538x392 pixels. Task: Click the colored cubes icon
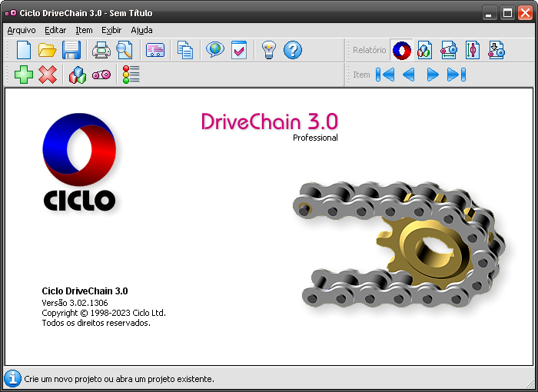pos(78,75)
